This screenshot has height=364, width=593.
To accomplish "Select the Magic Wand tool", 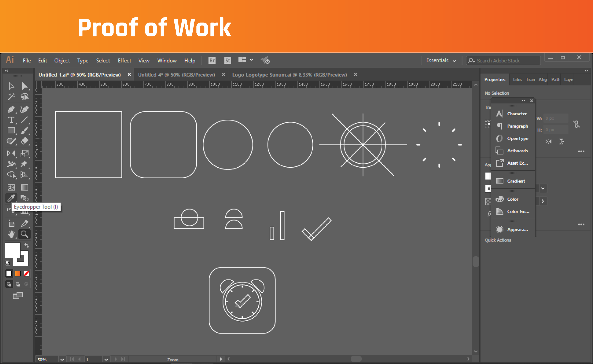I will pyautogui.click(x=11, y=96).
